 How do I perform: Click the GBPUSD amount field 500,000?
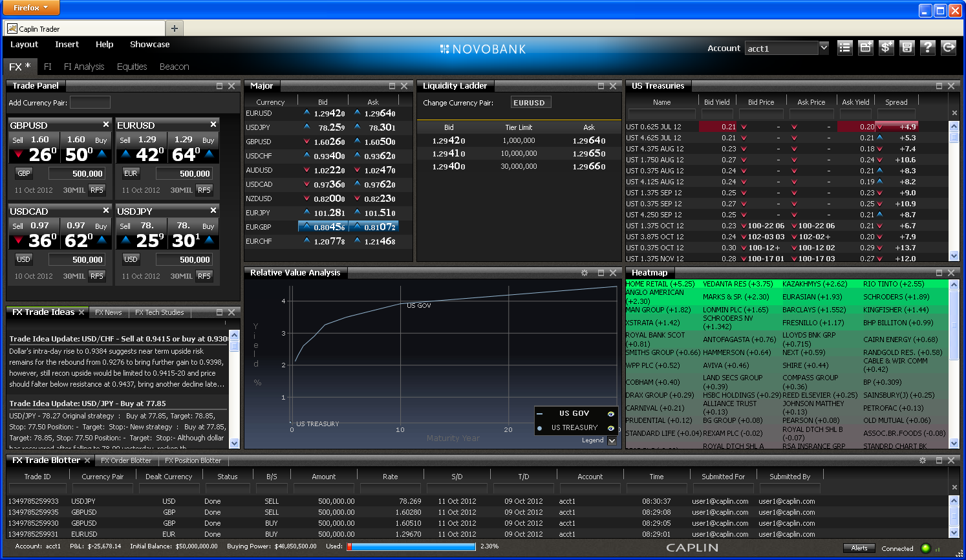pos(77,173)
